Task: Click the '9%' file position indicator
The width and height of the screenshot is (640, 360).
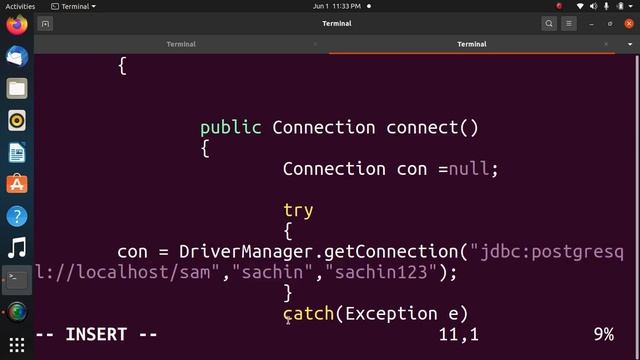Action: [604, 335]
